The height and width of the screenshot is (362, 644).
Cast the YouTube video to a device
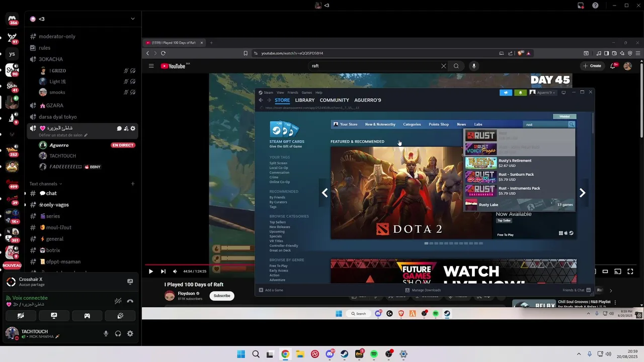point(618,271)
